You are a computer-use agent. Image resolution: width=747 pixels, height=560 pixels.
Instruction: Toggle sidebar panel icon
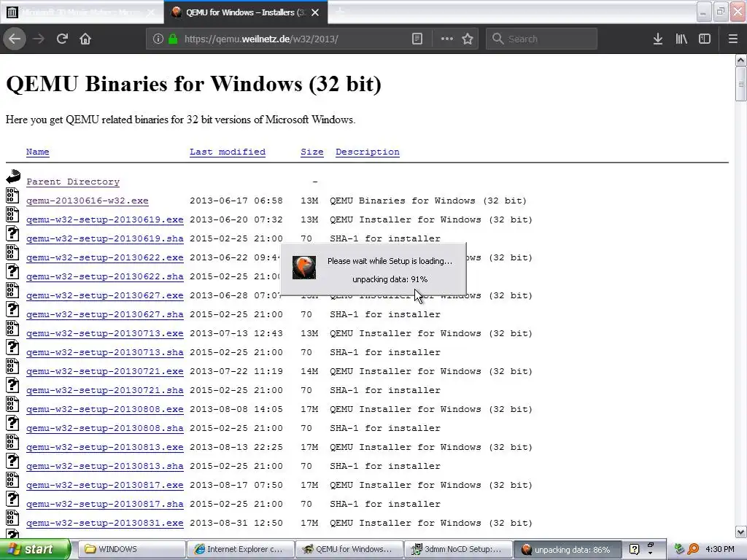click(705, 39)
